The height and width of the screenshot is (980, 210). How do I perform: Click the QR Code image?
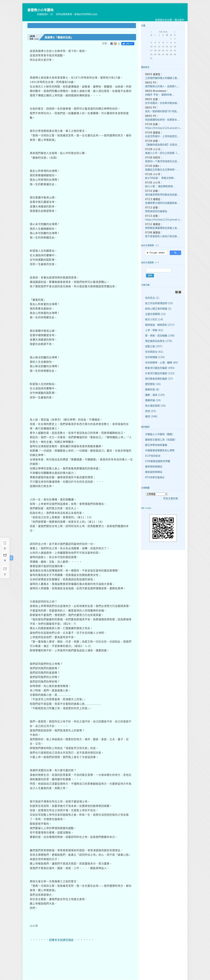tap(163, 528)
